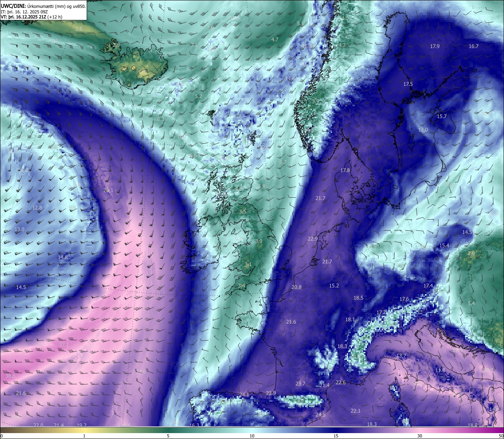Image resolution: width=504 pixels, height=439 pixels.
Task: Click the 15.2 value on the map
Action: coord(334,285)
